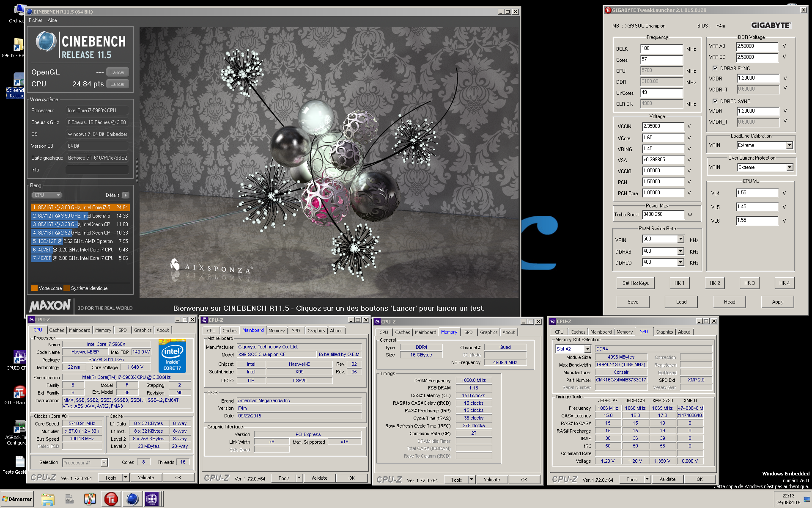Viewport: 812px width, 508px height.
Task: Open PWM Switch Rate DDRAB dropdown
Action: point(680,251)
